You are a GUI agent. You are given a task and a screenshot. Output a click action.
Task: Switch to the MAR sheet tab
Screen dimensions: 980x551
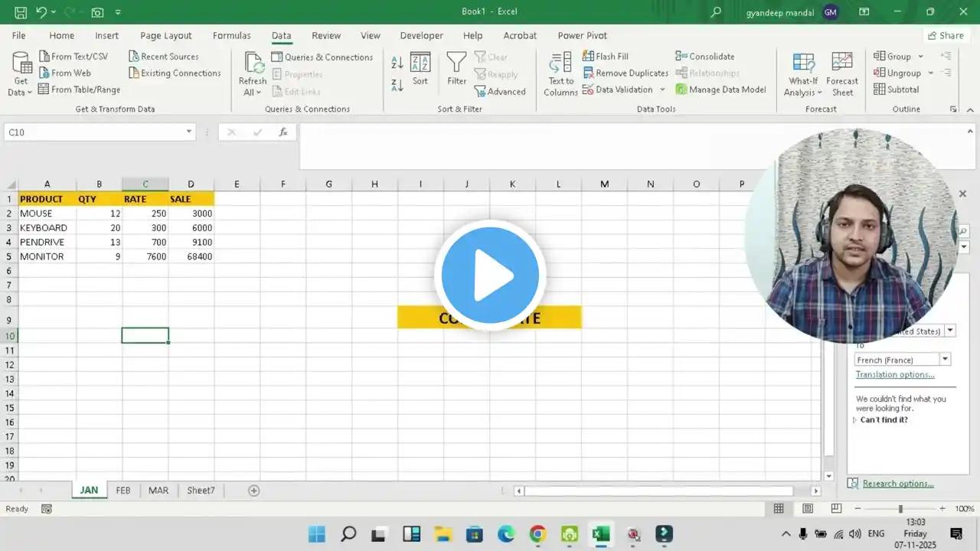pos(158,491)
